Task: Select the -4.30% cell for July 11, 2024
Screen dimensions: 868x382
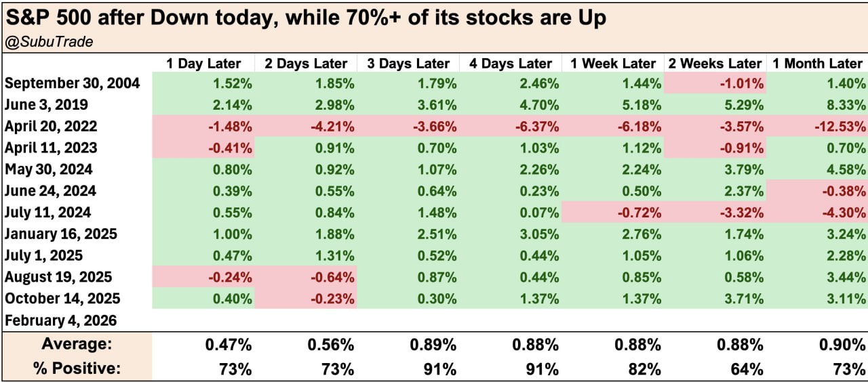Action: coord(843,213)
